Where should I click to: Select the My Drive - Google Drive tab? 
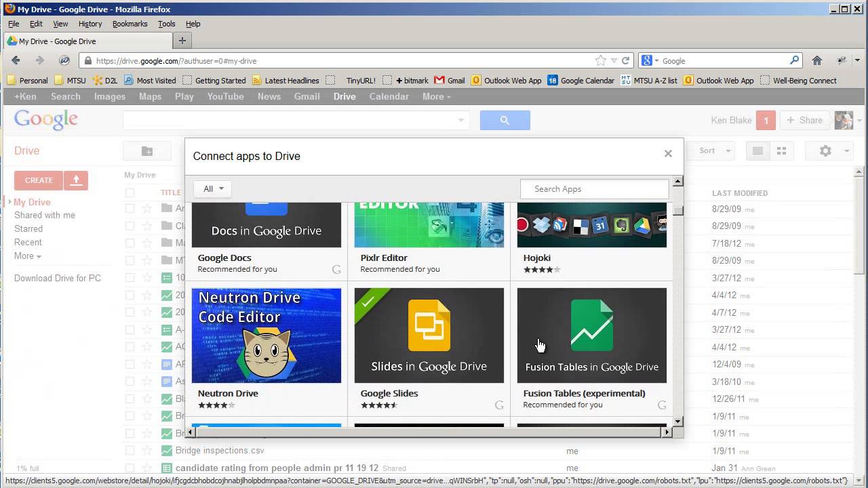[87, 41]
